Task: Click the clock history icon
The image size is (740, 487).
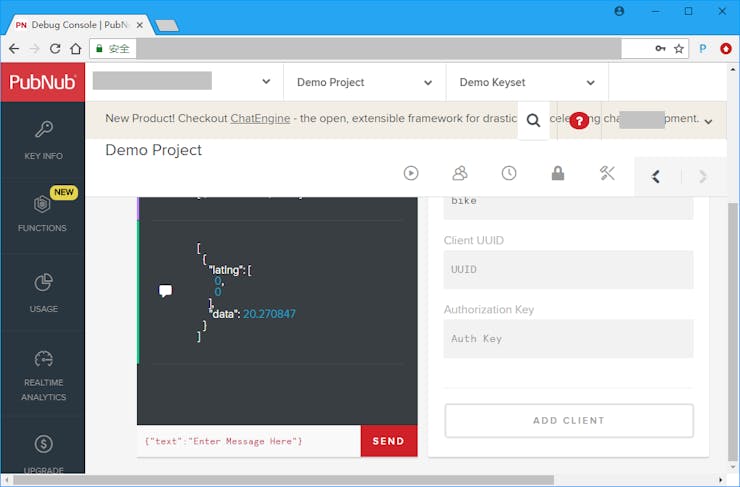Action: click(x=509, y=173)
